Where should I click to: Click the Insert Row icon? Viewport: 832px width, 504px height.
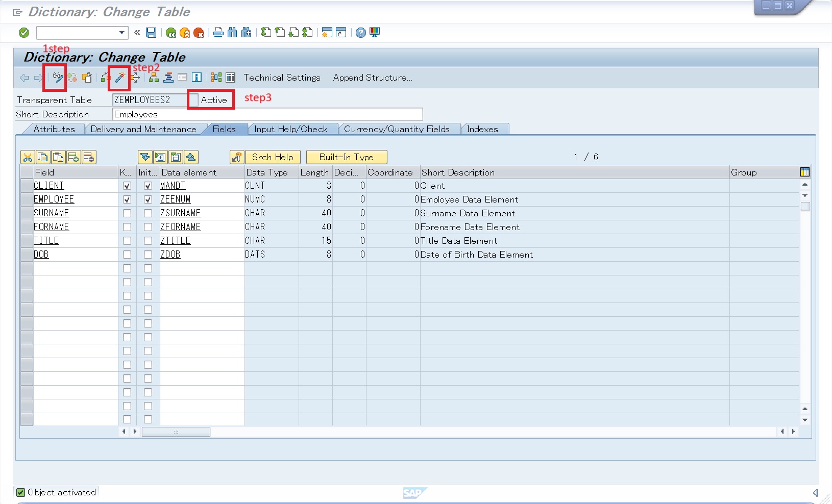coord(74,157)
